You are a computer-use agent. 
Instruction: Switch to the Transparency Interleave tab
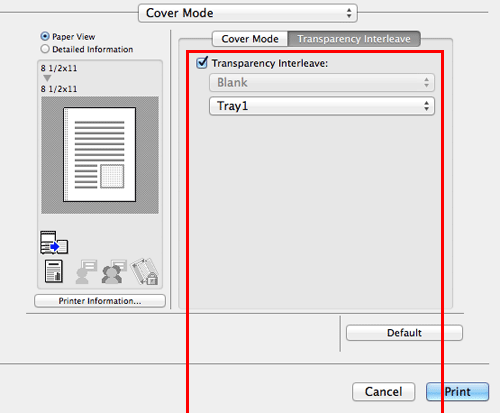354,39
